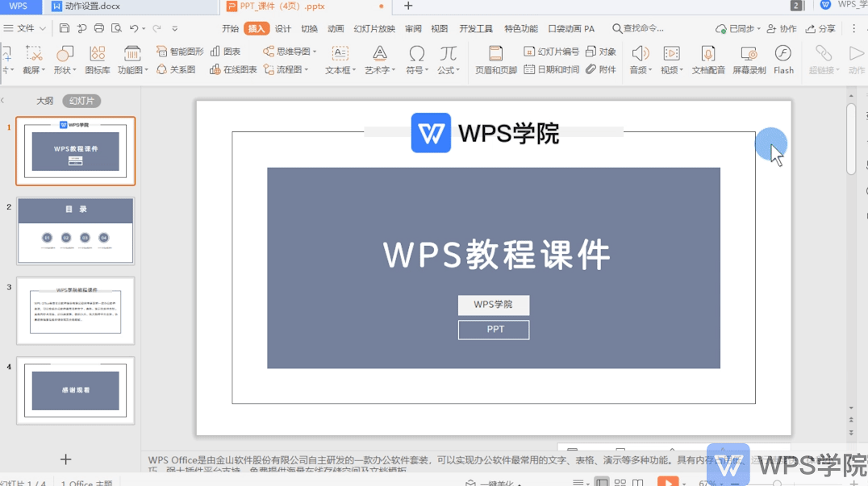Toggle normal view in status bar

602,482
